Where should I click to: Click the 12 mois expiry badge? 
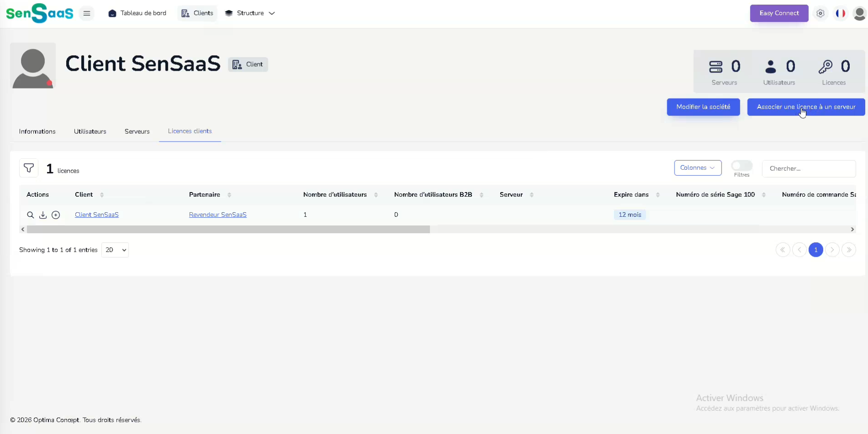point(630,214)
